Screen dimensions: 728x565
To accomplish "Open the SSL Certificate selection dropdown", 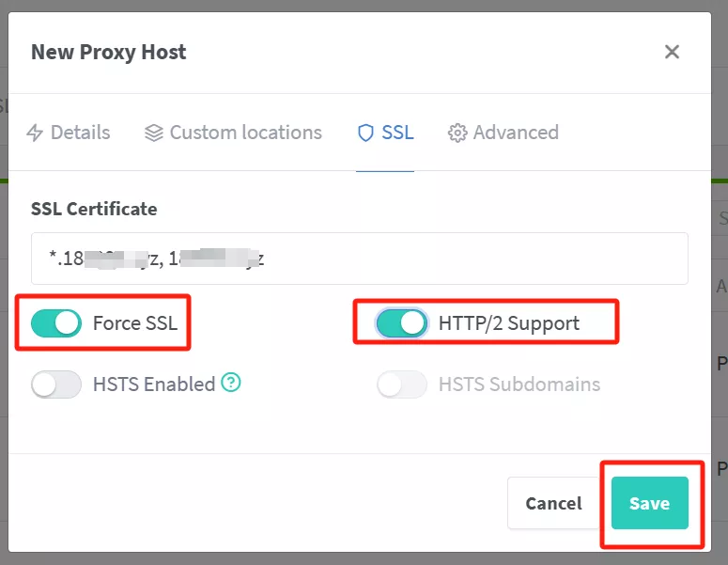I will (359, 259).
